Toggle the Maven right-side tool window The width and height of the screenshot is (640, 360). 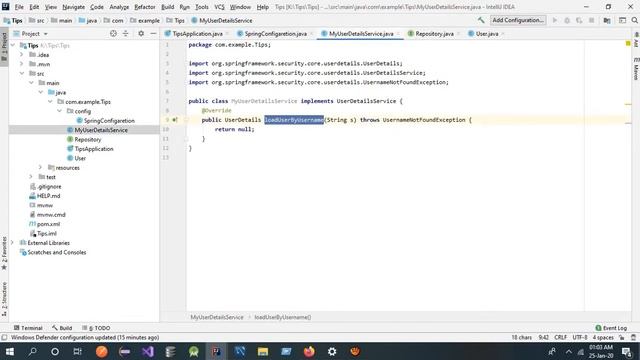point(636,69)
